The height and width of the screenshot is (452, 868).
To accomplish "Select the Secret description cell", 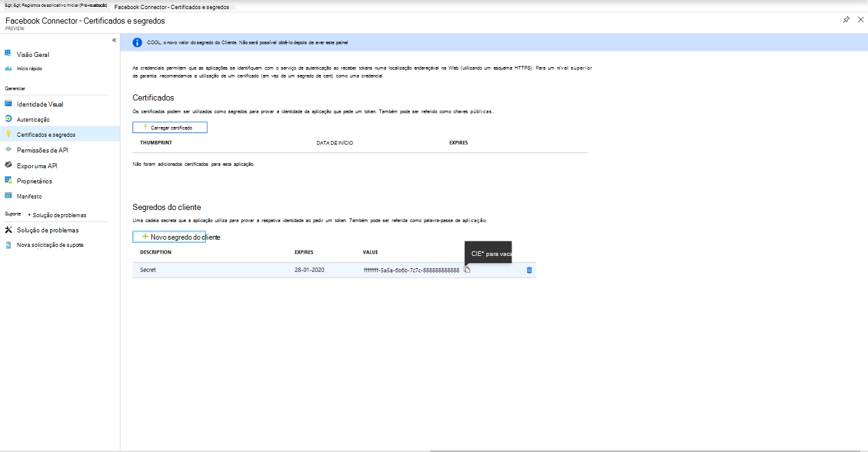I will (148, 270).
